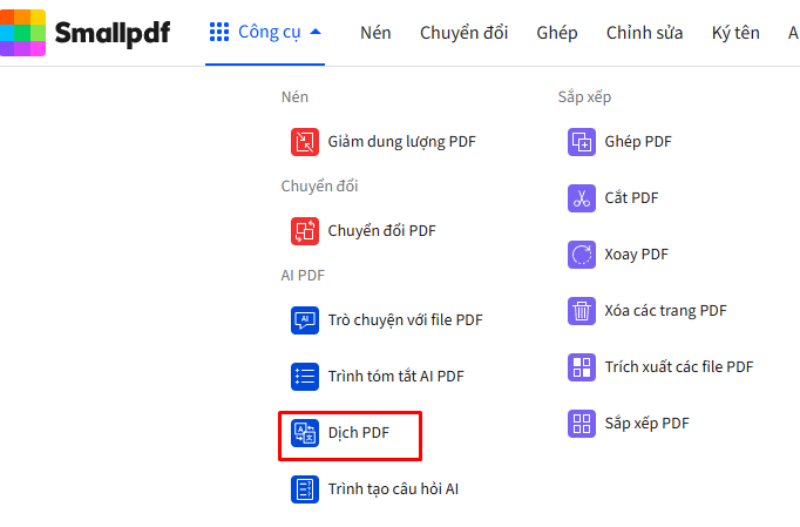Viewport: 800px width, 527px height.
Task: Open the Xoay PDF tool link
Action: tap(636, 254)
